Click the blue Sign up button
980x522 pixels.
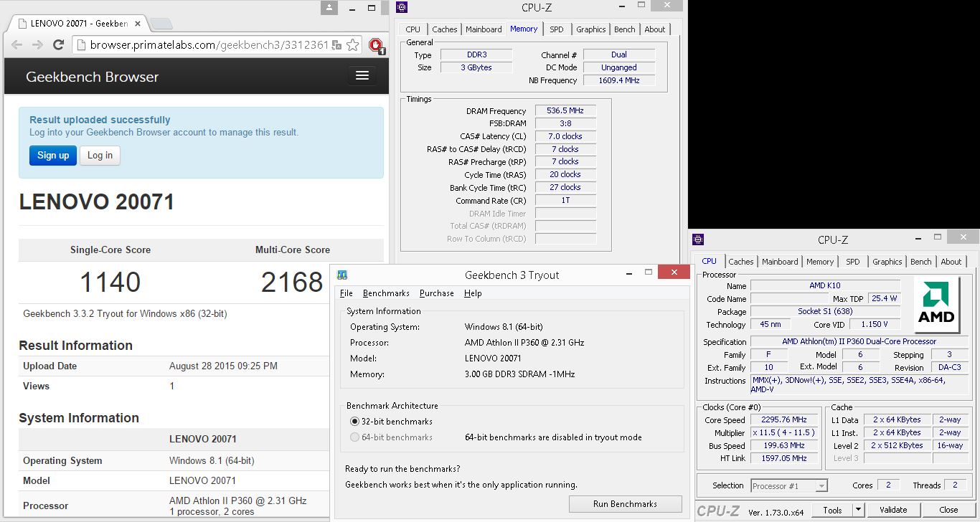[x=53, y=156]
